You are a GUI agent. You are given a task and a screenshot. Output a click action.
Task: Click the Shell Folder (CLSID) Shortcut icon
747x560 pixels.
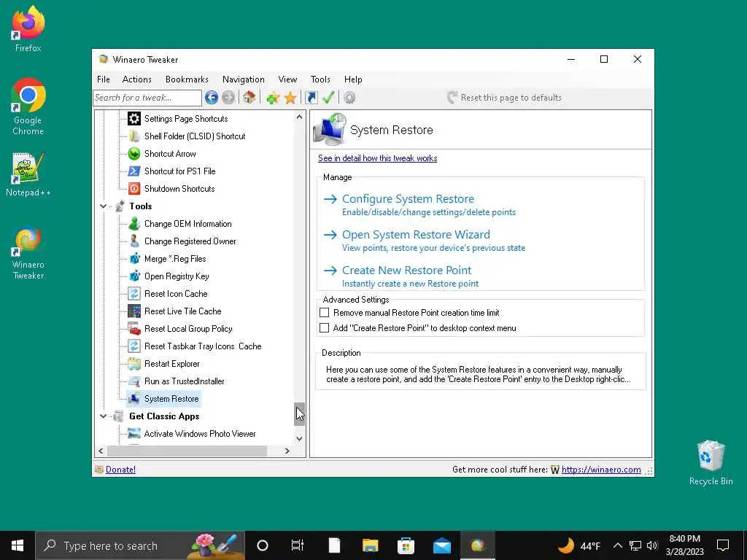coord(134,136)
